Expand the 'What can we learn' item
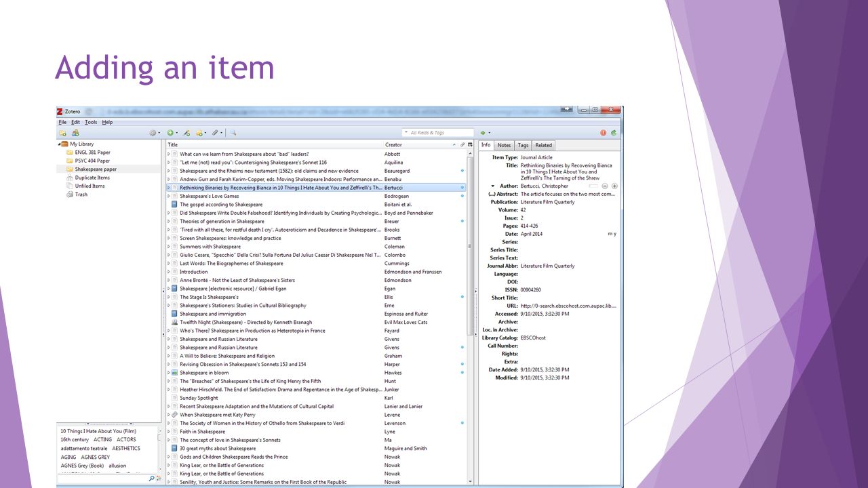The width and height of the screenshot is (868, 488). (169, 154)
